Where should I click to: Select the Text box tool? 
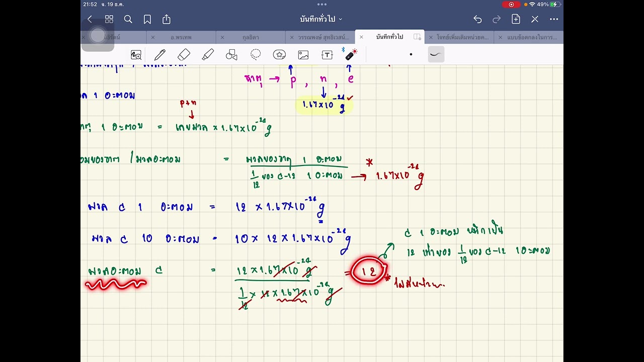tap(327, 55)
